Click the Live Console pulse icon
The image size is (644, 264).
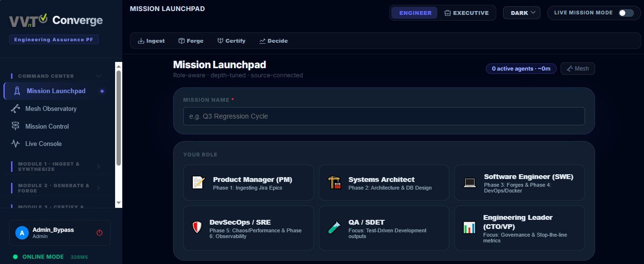[x=15, y=144]
